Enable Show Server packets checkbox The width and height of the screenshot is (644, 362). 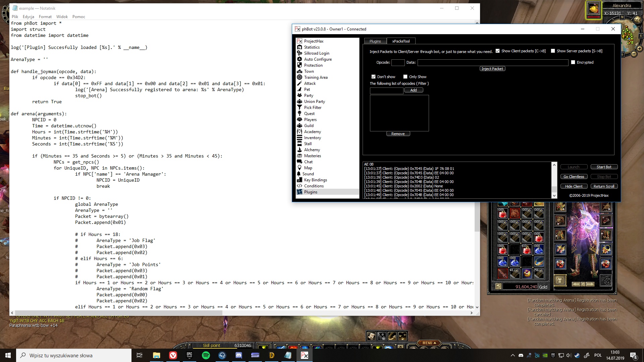(553, 51)
